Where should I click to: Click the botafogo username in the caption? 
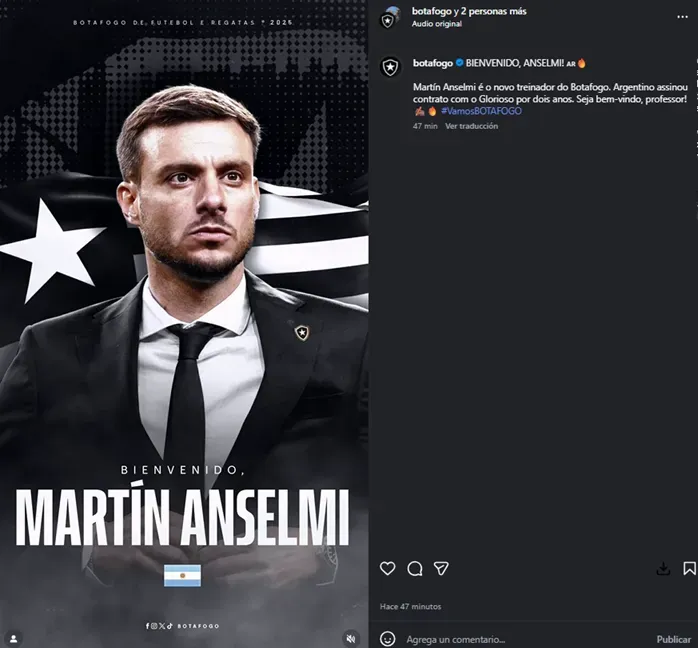[432, 62]
